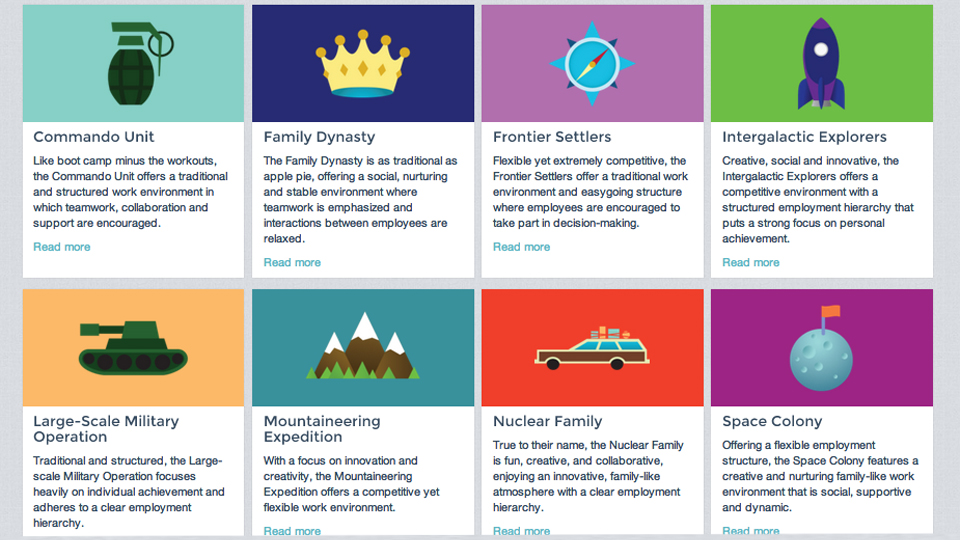Screen dimensions: 960x540
Task: Select the Family Dynasty title
Action: 319,137
